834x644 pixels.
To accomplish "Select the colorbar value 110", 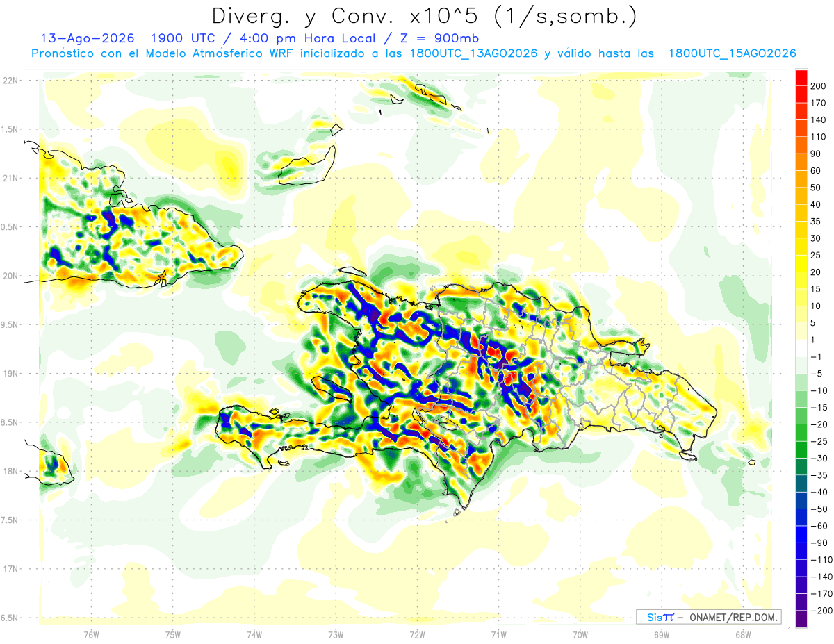I will [x=818, y=137].
